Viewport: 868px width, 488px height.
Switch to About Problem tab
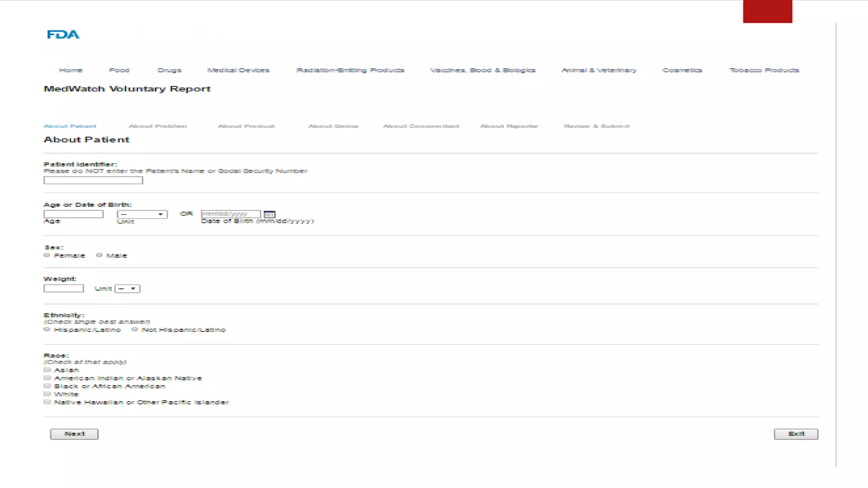click(x=157, y=126)
